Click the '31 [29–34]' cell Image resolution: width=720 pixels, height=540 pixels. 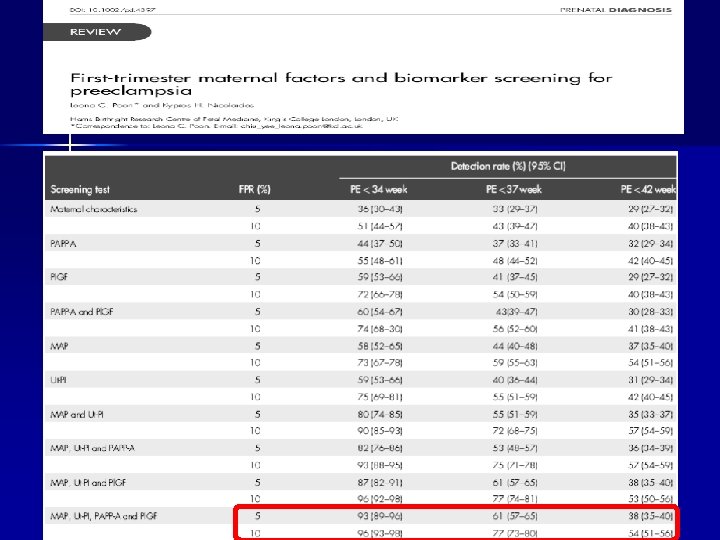(651, 380)
